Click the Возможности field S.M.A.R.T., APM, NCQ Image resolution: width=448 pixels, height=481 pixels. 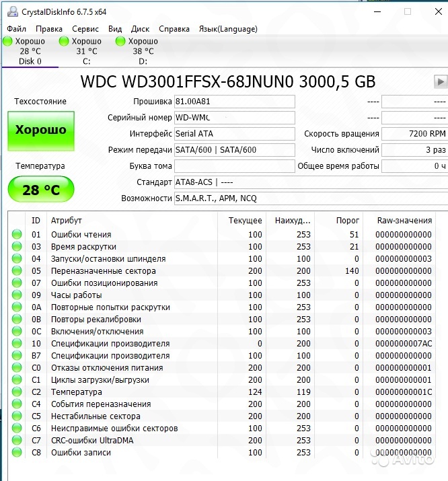pos(311,198)
